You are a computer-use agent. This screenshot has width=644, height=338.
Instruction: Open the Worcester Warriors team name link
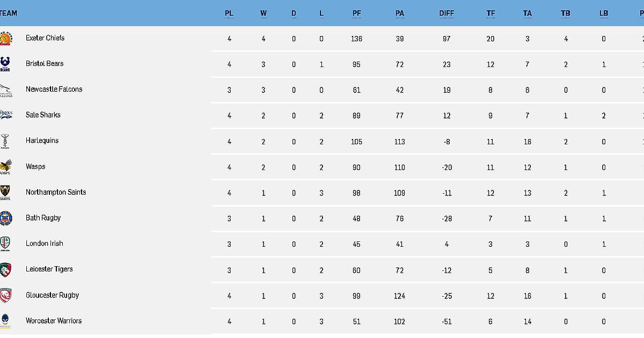pos(54,321)
